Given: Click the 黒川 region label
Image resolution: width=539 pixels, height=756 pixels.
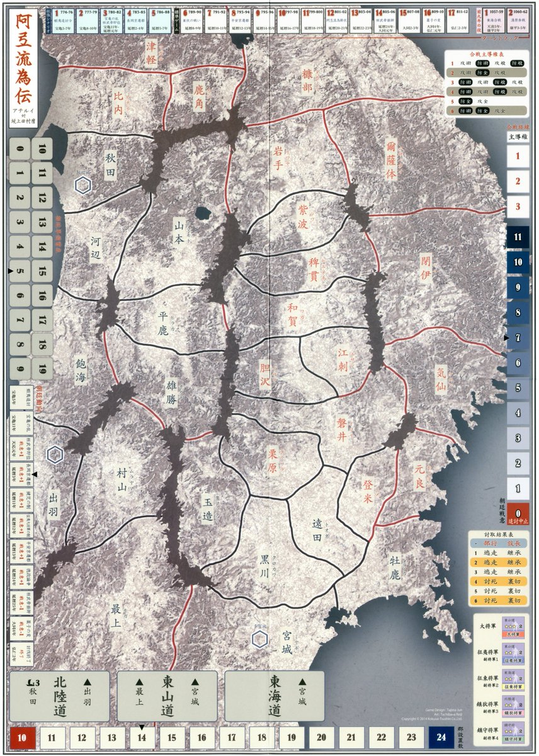Looking at the screenshot, I should click(264, 568).
